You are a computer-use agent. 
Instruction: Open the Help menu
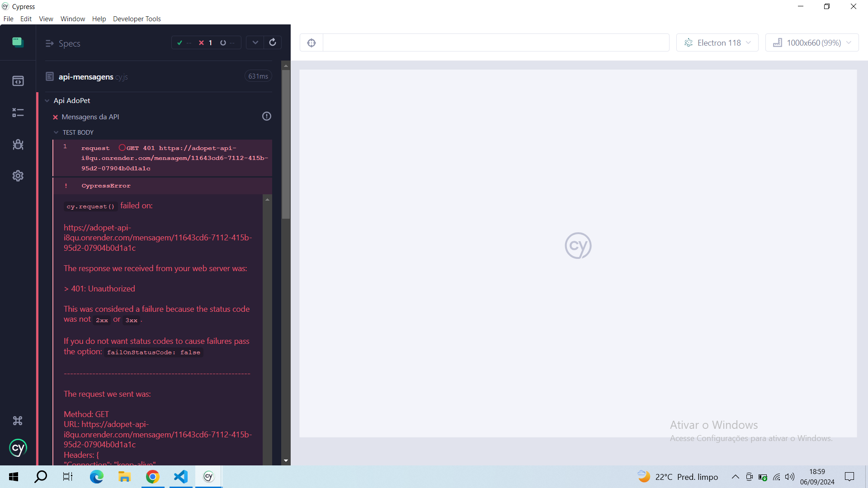coord(99,19)
